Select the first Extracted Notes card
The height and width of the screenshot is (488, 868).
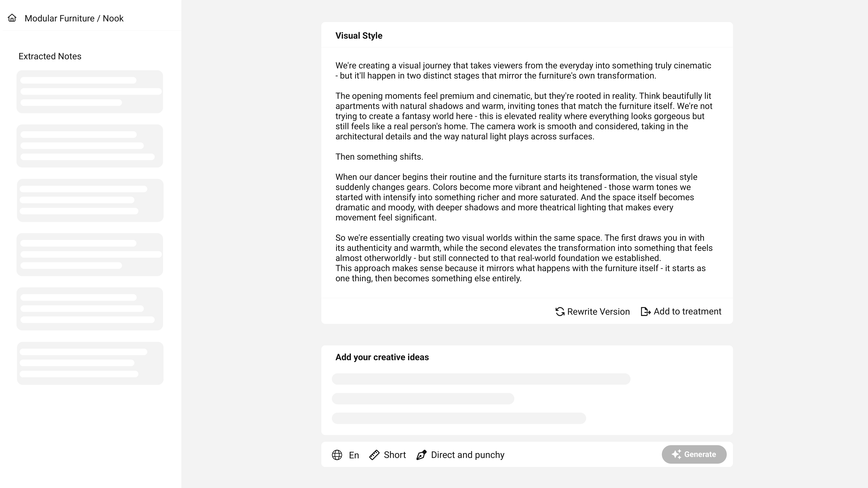[x=90, y=92]
